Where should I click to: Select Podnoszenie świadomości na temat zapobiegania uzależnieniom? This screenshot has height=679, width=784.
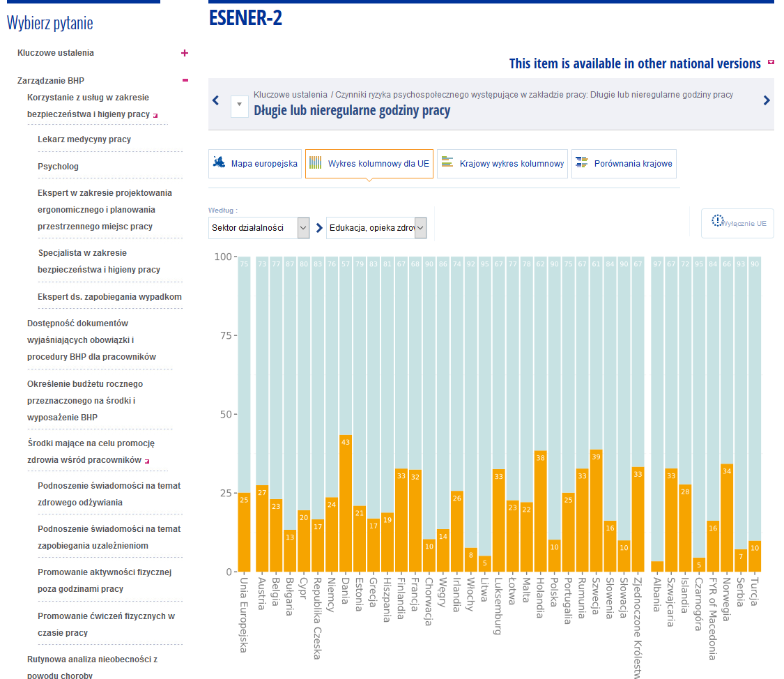coord(109,537)
